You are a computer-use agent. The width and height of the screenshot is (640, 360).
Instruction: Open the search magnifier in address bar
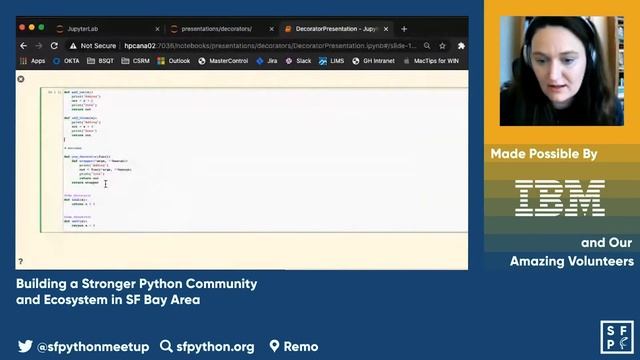pos(427,46)
